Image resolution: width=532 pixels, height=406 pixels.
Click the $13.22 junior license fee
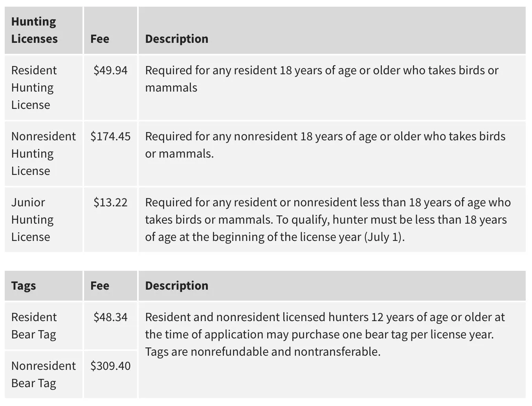click(x=110, y=202)
